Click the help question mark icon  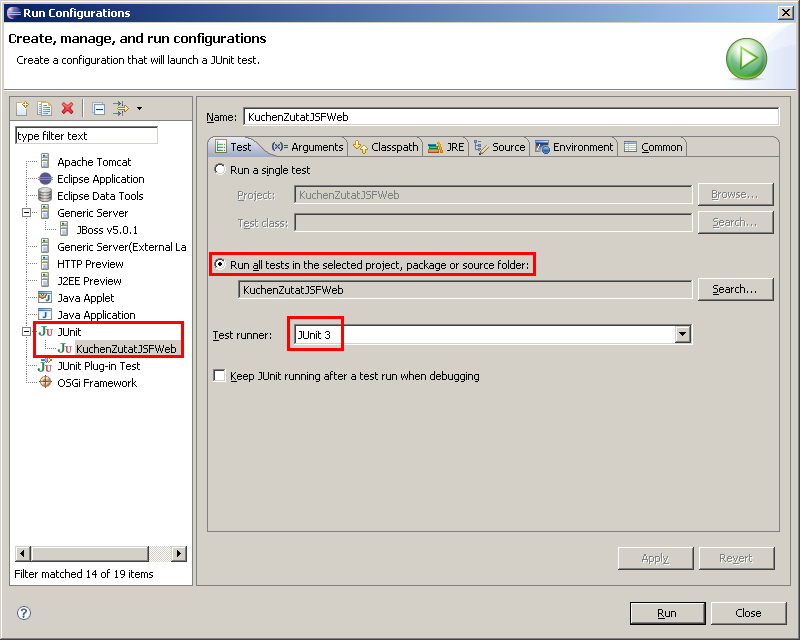(x=24, y=613)
